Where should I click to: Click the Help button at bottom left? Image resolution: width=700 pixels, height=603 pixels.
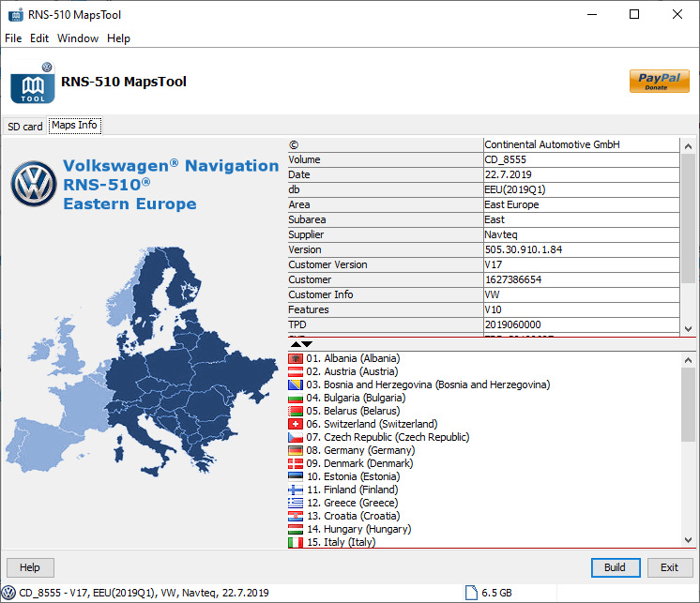click(30, 567)
